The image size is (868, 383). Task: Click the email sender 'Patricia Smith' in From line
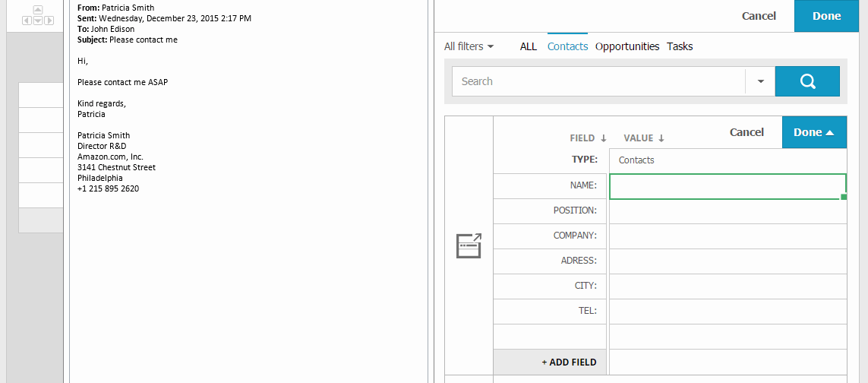point(128,8)
